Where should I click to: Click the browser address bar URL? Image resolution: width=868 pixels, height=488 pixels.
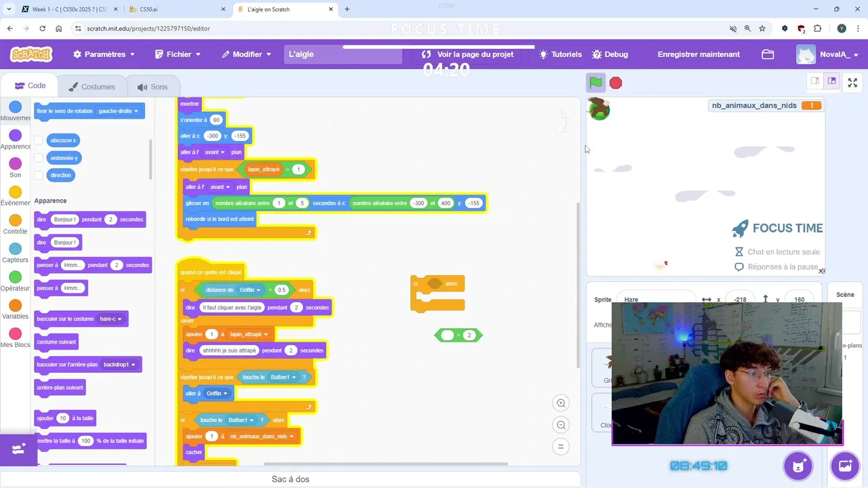point(149,28)
